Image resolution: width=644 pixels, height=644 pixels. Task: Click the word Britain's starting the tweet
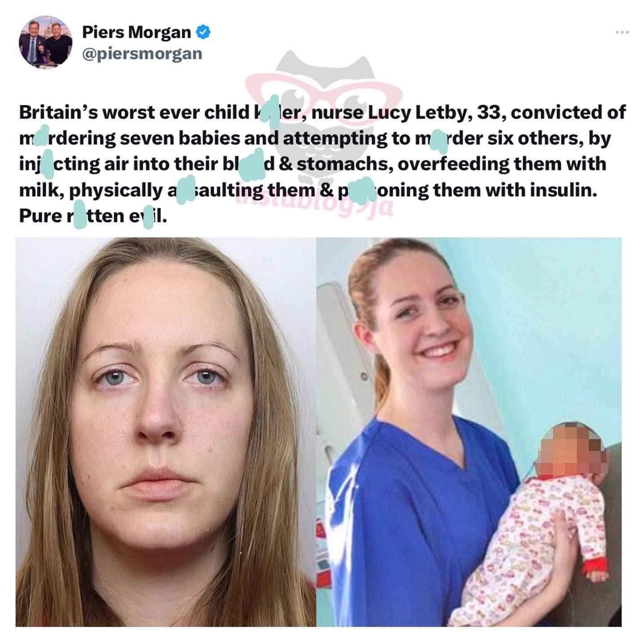pyautogui.click(x=57, y=112)
